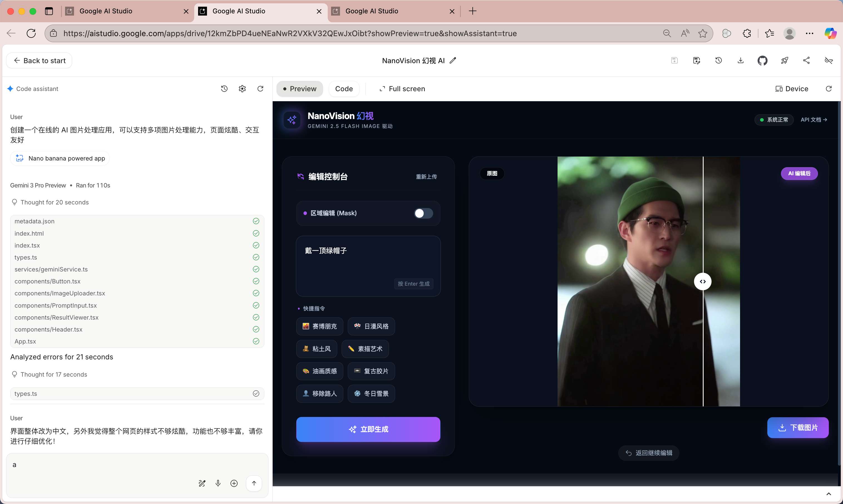Expand 'Thought for 20 seconds' section
The image size is (843, 504).
[54, 202]
